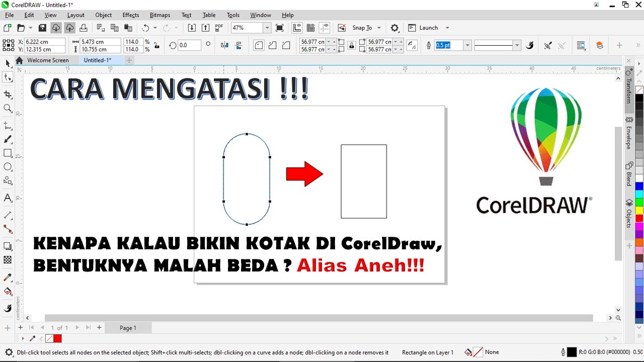This screenshot has height=362, width=644.
Task: Open the Options gear icon
Action: click(x=395, y=28)
